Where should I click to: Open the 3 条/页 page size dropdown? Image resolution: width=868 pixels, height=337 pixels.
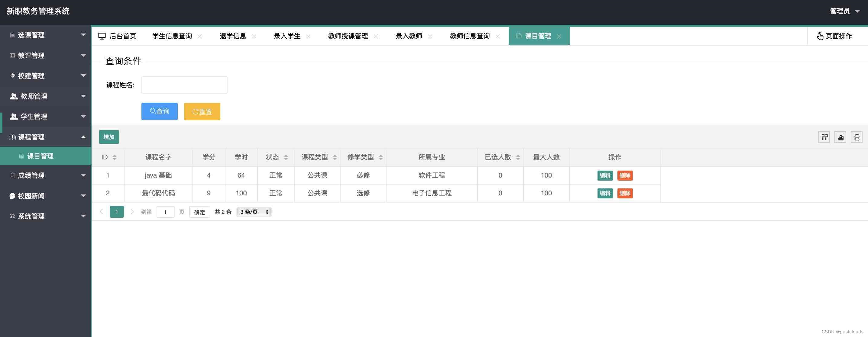pyautogui.click(x=254, y=212)
